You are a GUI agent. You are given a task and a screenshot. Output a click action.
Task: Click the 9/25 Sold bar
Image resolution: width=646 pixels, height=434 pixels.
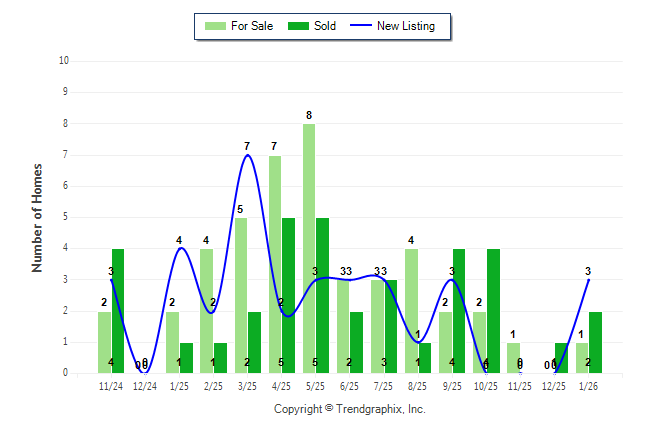(459, 310)
